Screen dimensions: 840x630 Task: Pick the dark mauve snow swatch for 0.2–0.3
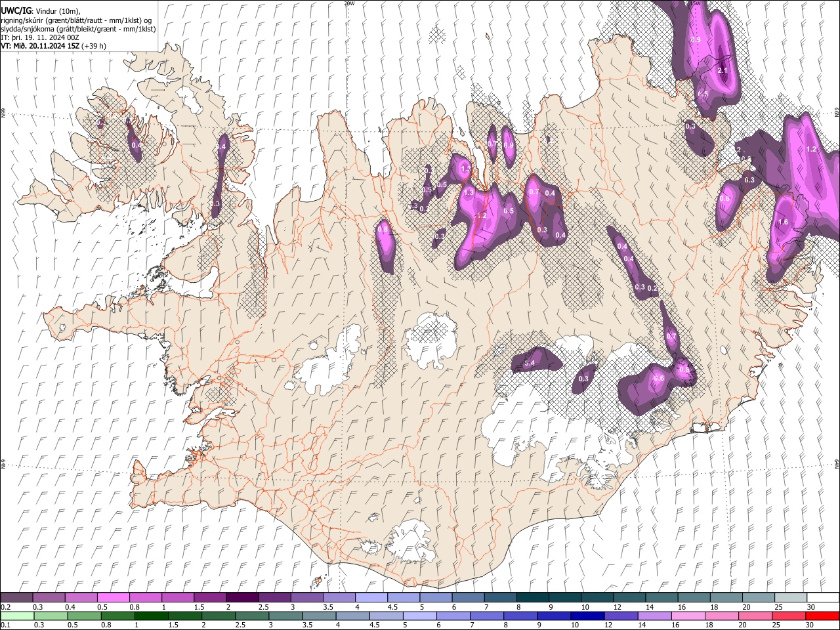(16, 598)
